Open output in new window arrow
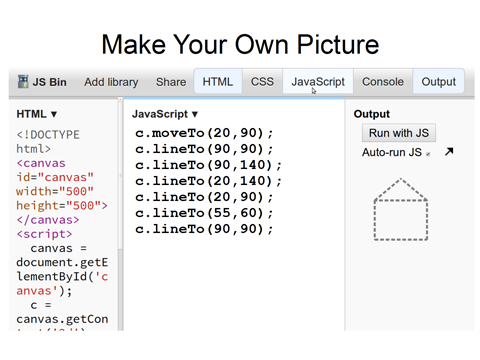 [x=449, y=152]
